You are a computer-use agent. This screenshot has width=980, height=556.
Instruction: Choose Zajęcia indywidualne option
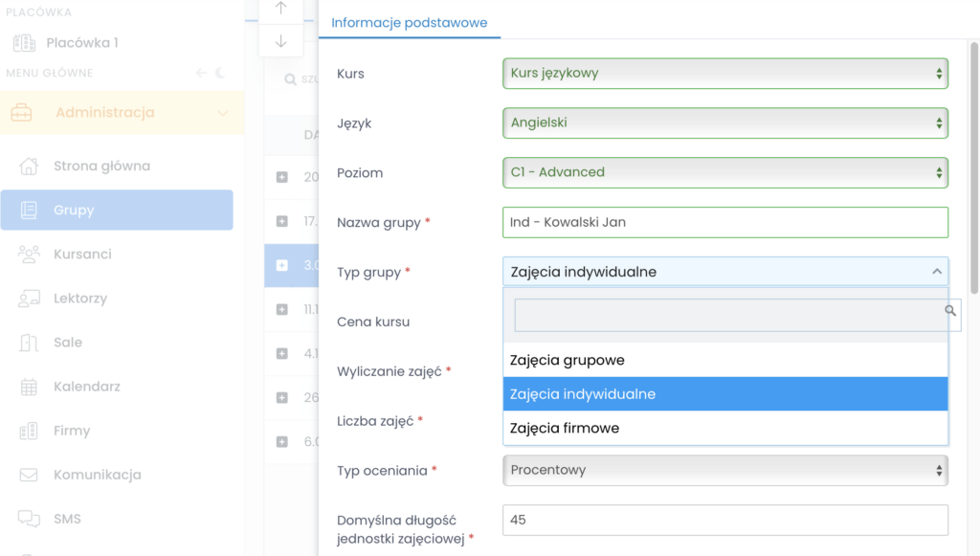[x=725, y=394]
